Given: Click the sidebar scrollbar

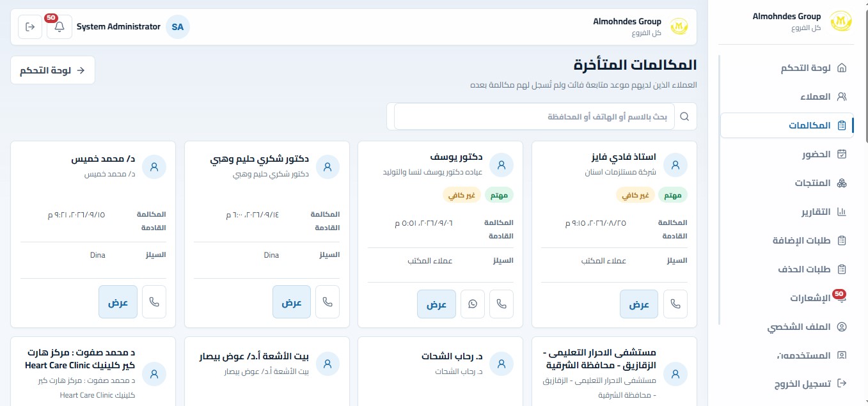Looking at the screenshot, I should (718, 190).
